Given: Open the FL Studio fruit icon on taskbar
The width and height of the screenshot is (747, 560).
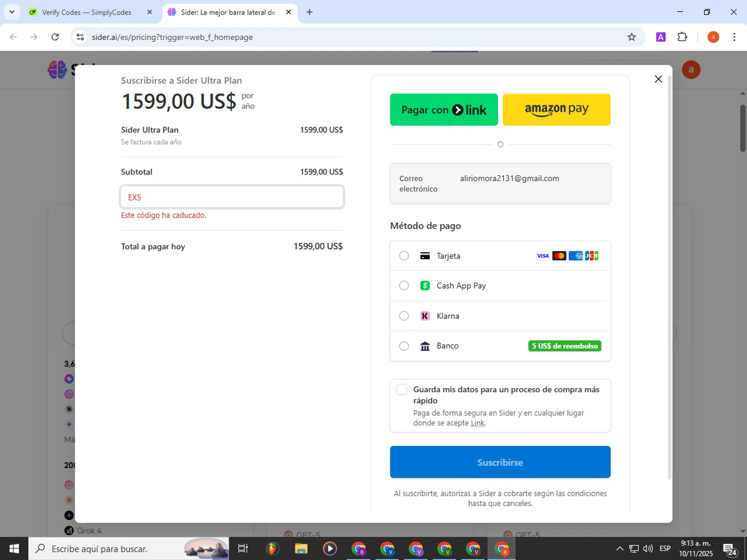Looking at the screenshot, I should tap(272, 549).
